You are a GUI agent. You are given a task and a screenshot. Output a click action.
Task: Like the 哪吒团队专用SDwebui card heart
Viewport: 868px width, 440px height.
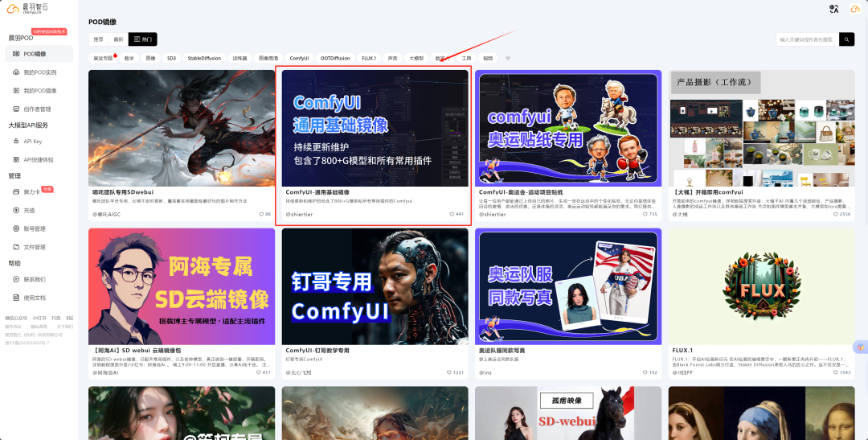tap(262, 214)
